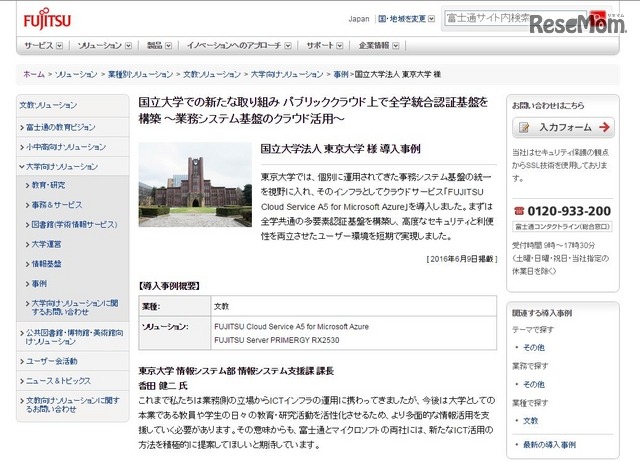Image resolution: width=640 pixels, height=461 pixels.
Task: Open 文教ソリューション breadcrumb link
Action: [212, 74]
